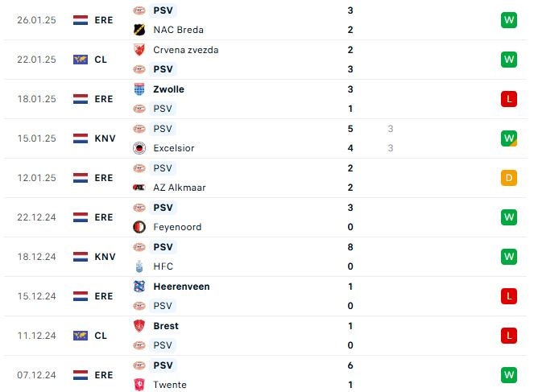
Task: Click the Champions League flag on 22.01.25 row
Action: 81,60
